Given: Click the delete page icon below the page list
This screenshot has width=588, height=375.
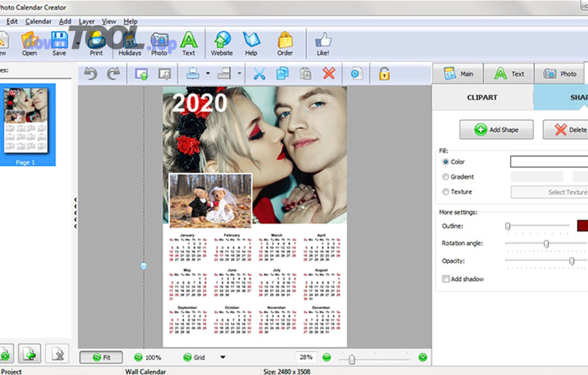Looking at the screenshot, I should pyautogui.click(x=57, y=353).
